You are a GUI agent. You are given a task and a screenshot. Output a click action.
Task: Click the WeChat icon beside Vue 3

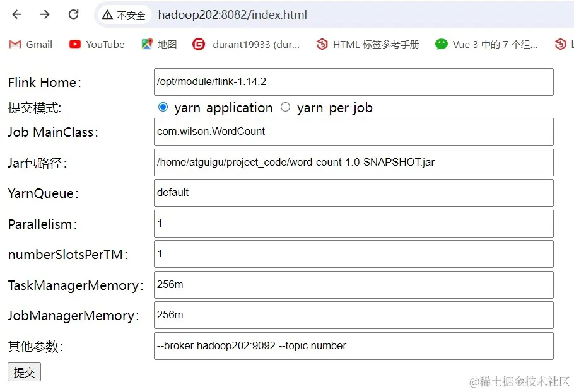442,44
